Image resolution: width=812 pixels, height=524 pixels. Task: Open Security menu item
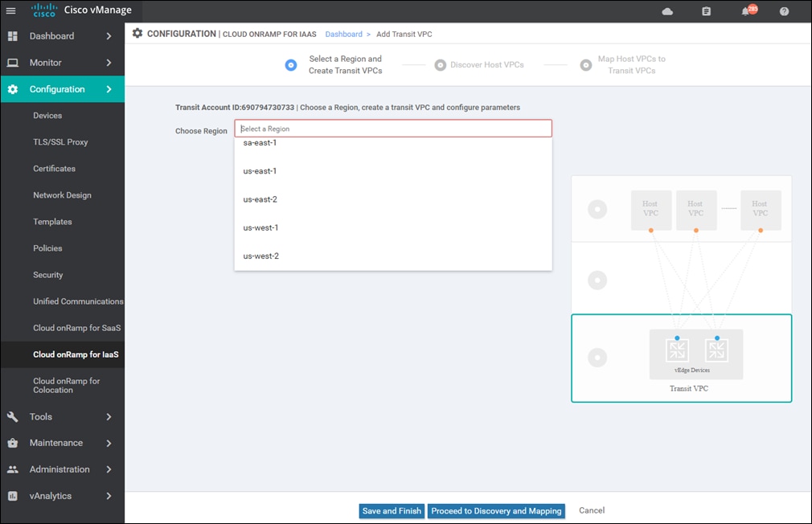pyautogui.click(x=48, y=275)
